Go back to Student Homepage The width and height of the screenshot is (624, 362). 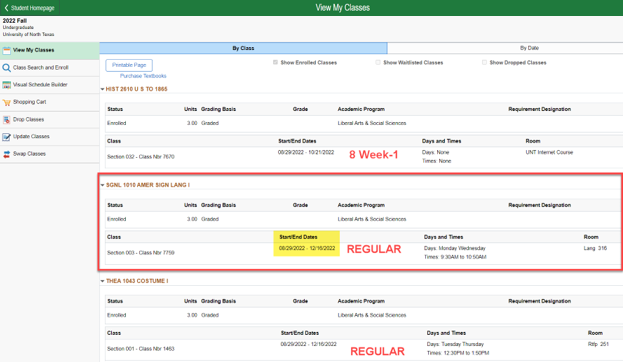point(29,8)
